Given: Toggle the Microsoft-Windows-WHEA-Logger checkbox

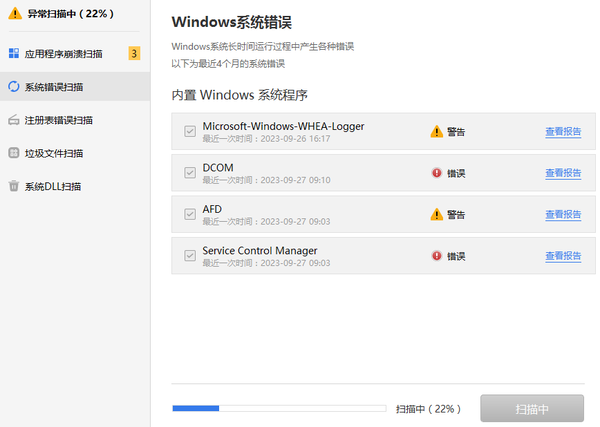Looking at the screenshot, I should point(190,131).
